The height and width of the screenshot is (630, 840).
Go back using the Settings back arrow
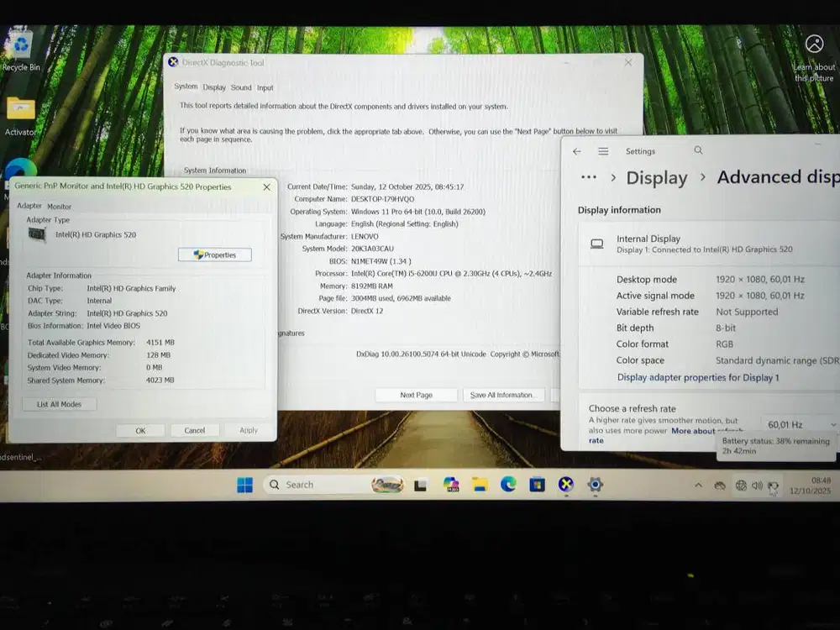pos(576,151)
